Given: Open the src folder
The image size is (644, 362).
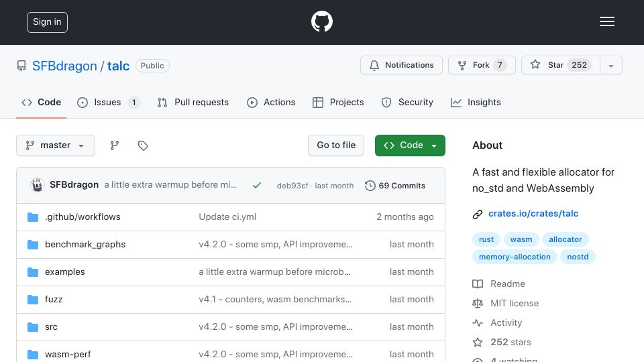Looking at the screenshot, I should click(52, 326).
